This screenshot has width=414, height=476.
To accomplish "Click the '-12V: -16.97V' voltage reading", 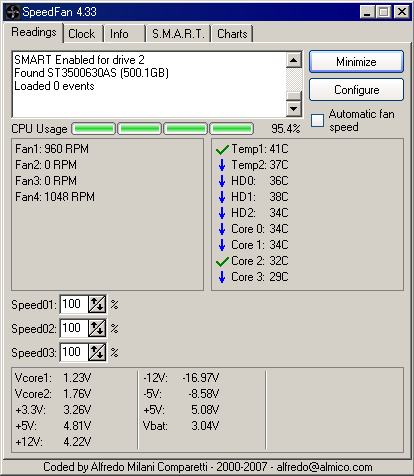I will click(x=181, y=378).
